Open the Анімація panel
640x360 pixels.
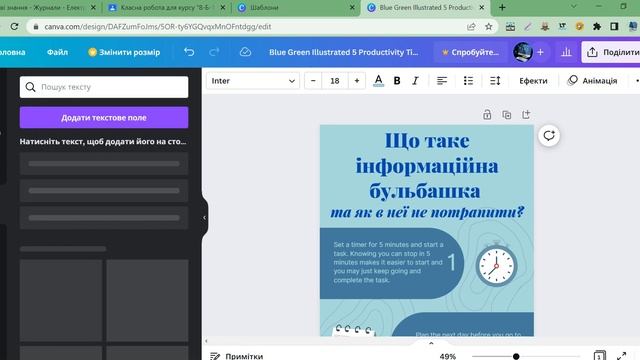(x=592, y=81)
